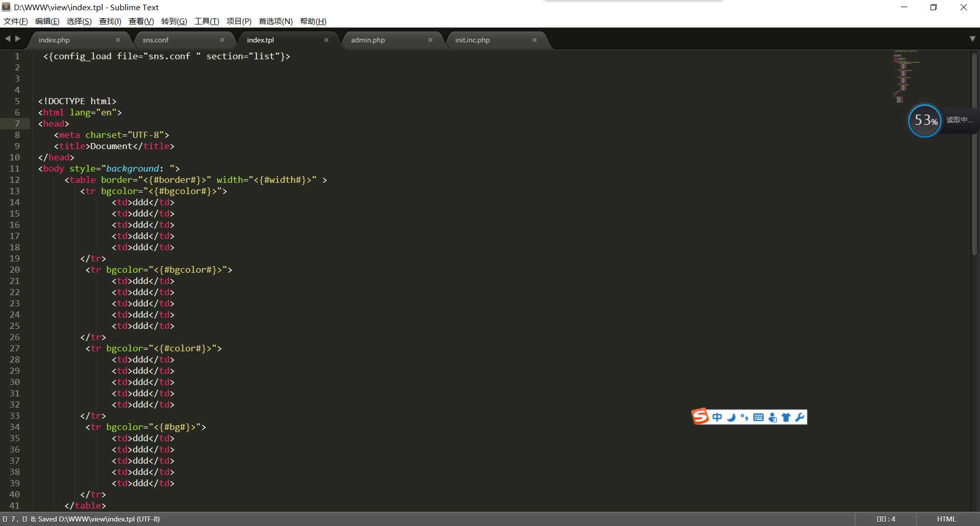Screen dimensions: 980x526
Task: Click the closing </table> tag line
Action: click(x=85, y=506)
